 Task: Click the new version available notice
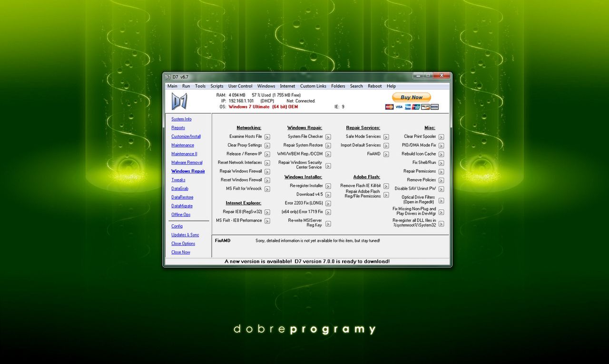point(307,261)
